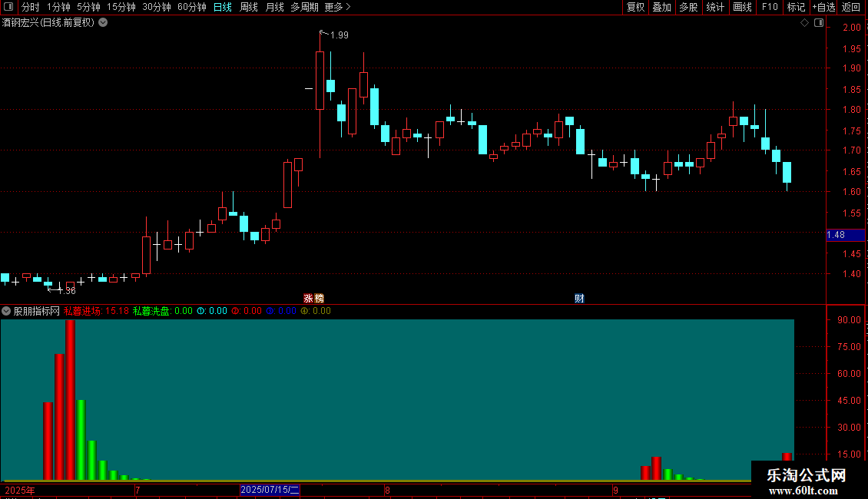The image size is (868, 499).
Task: Open the 多股 multi-stock view
Action: tap(688, 7)
